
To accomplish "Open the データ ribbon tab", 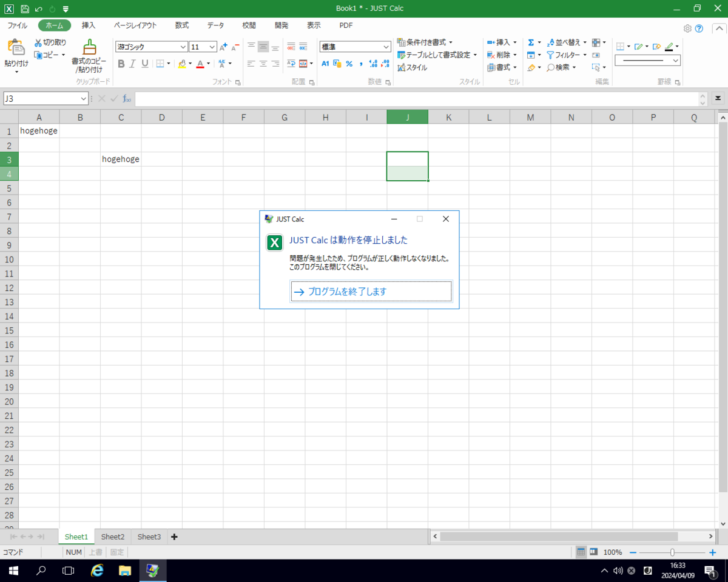I will pos(215,25).
